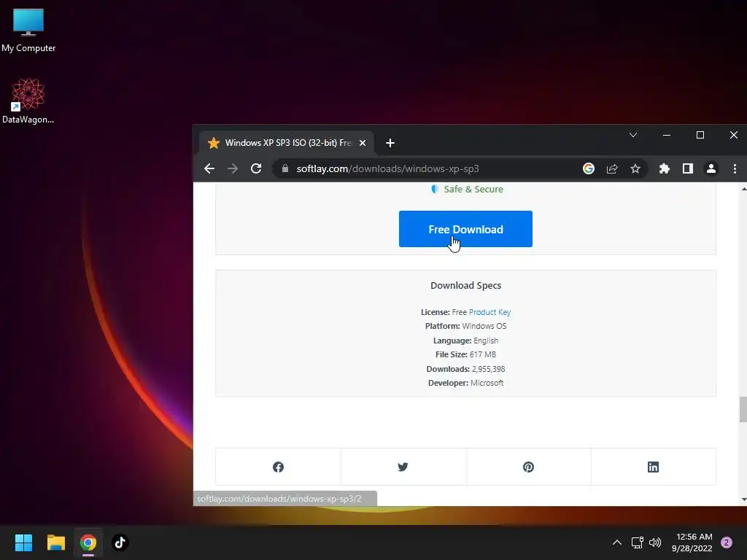Click the Google icon in address bar

click(589, 168)
